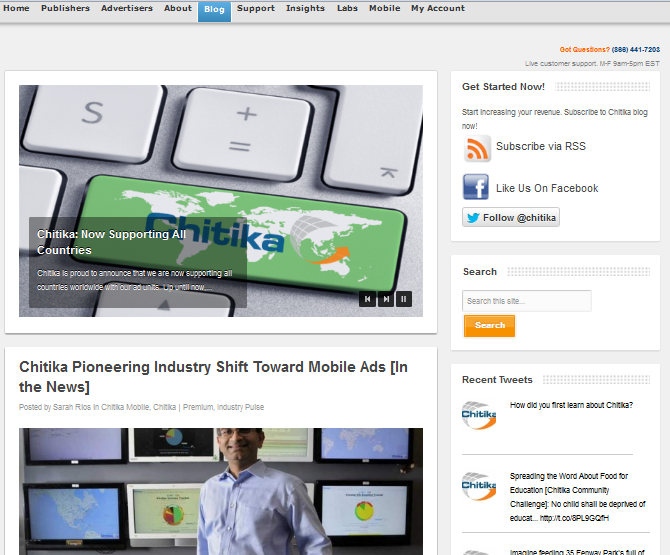Click the article photo of man with monitors

pyautogui.click(x=221, y=491)
